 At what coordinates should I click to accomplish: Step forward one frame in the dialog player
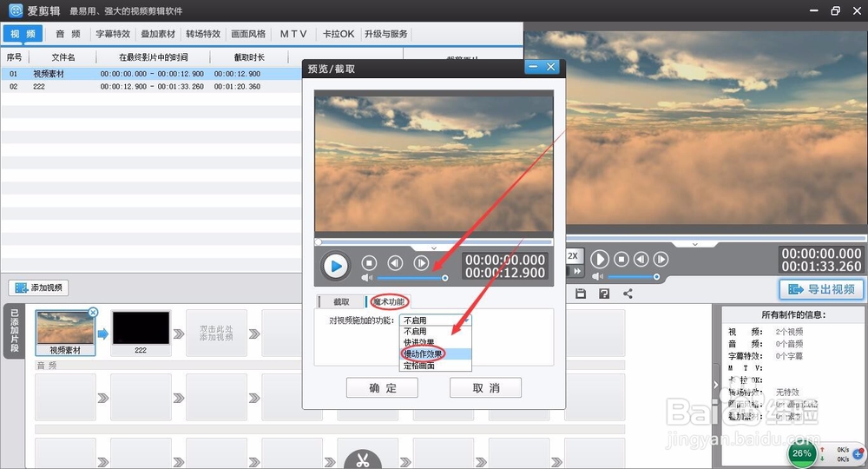click(421, 263)
